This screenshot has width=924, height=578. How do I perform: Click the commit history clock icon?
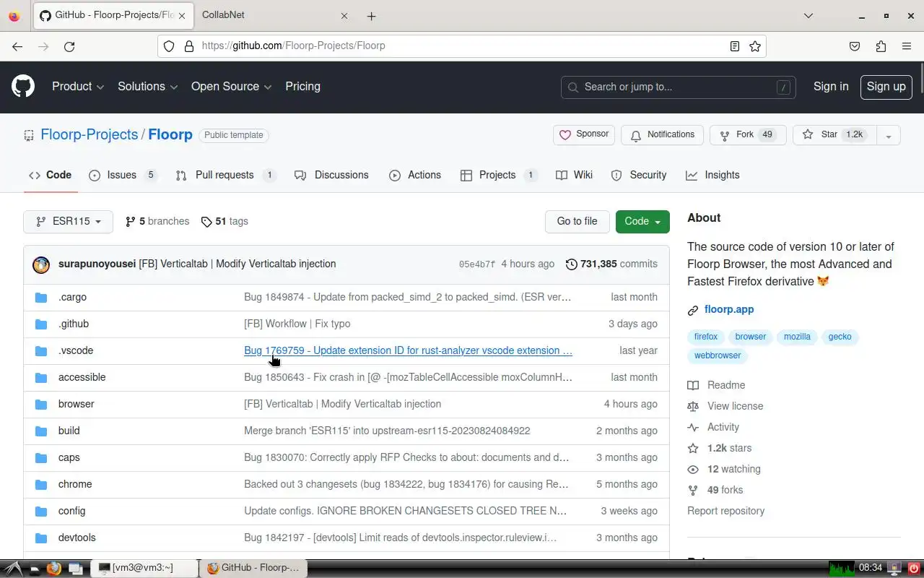[571, 264]
